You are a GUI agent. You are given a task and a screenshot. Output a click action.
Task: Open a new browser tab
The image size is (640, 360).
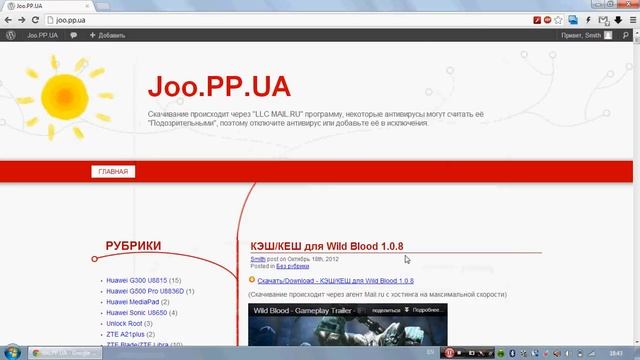(102, 6)
